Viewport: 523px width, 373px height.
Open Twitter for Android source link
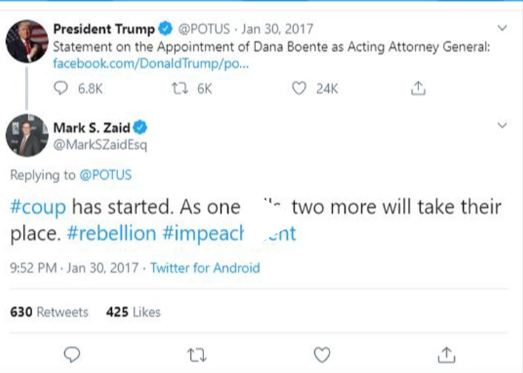coord(205,268)
